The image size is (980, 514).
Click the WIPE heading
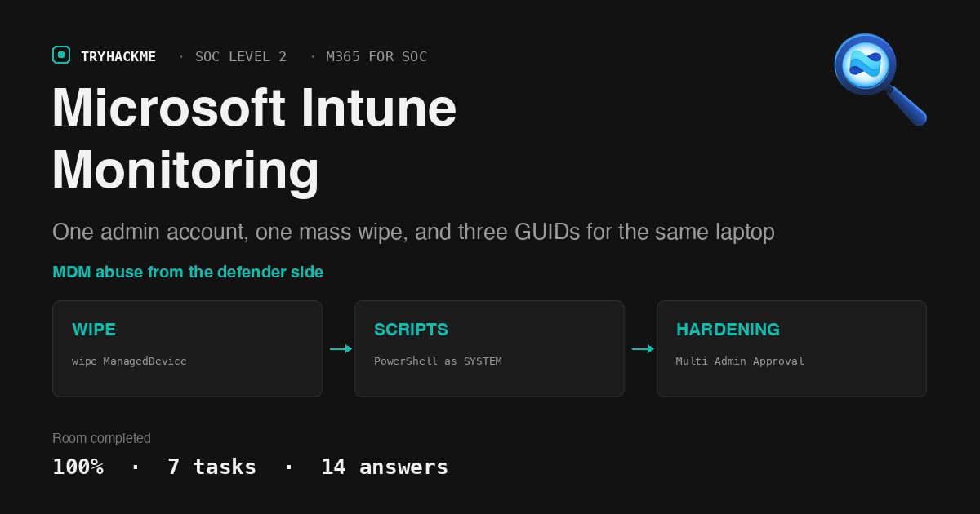(x=94, y=330)
